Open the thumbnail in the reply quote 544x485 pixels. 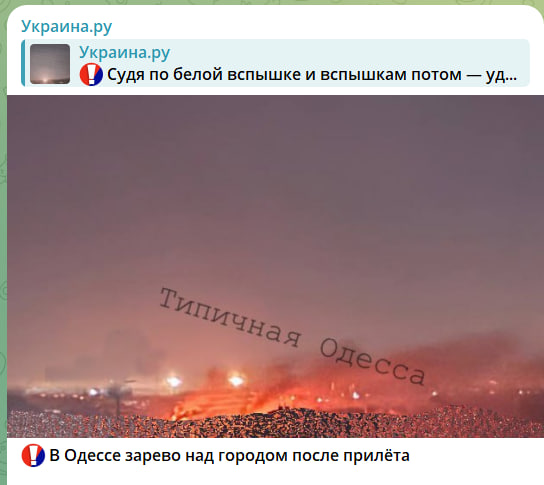point(50,64)
